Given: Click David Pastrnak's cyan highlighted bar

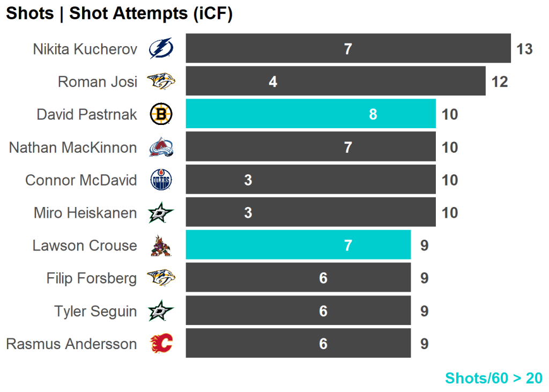Looking at the screenshot, I should pos(310,114).
